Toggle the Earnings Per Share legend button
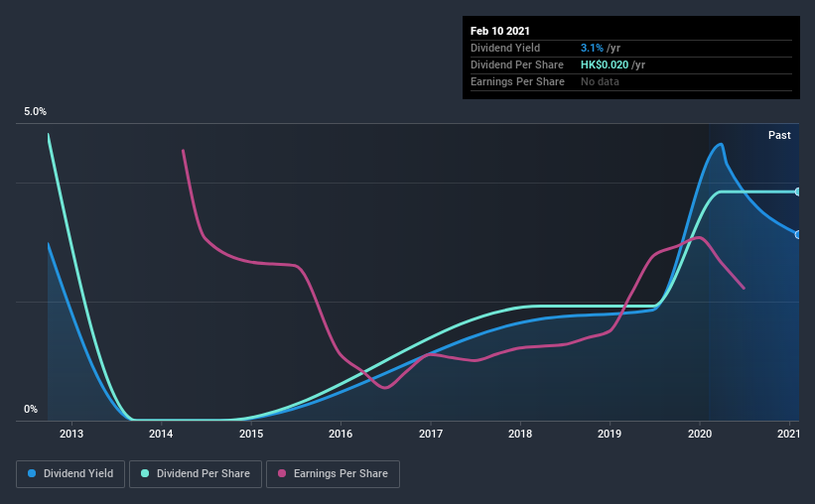The height and width of the screenshot is (504, 815). pyautogui.click(x=333, y=474)
